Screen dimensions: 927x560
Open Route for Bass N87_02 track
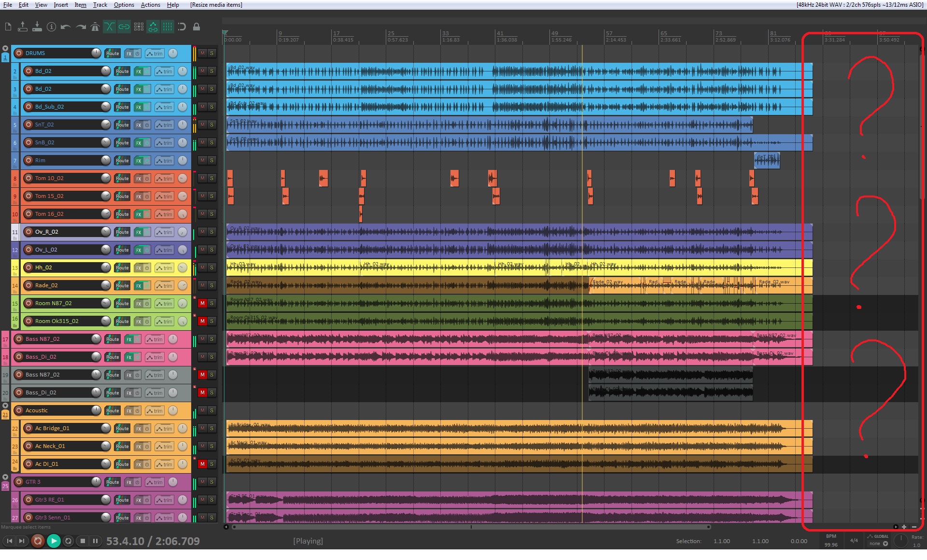click(112, 339)
